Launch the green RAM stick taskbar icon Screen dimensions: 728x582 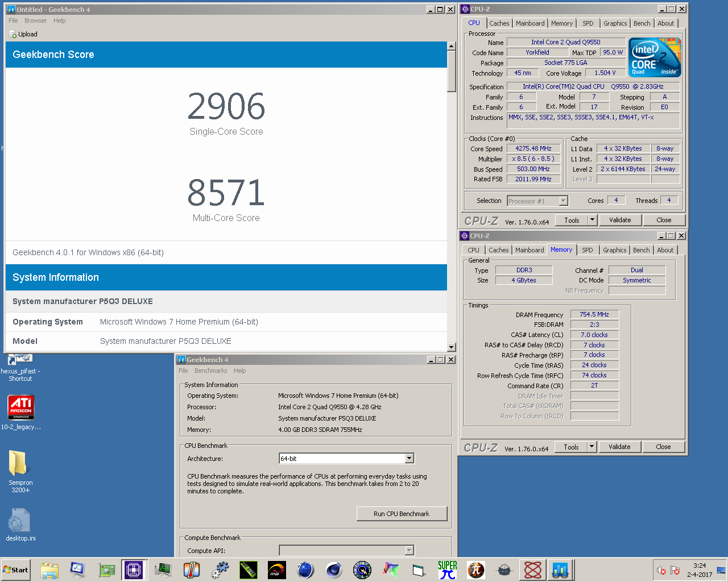click(249, 570)
